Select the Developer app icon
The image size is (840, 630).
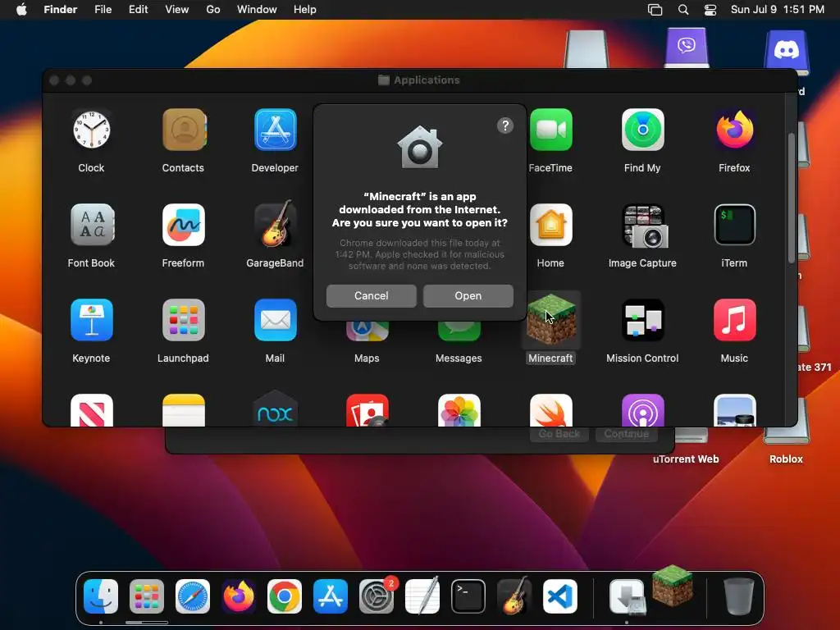coord(276,130)
